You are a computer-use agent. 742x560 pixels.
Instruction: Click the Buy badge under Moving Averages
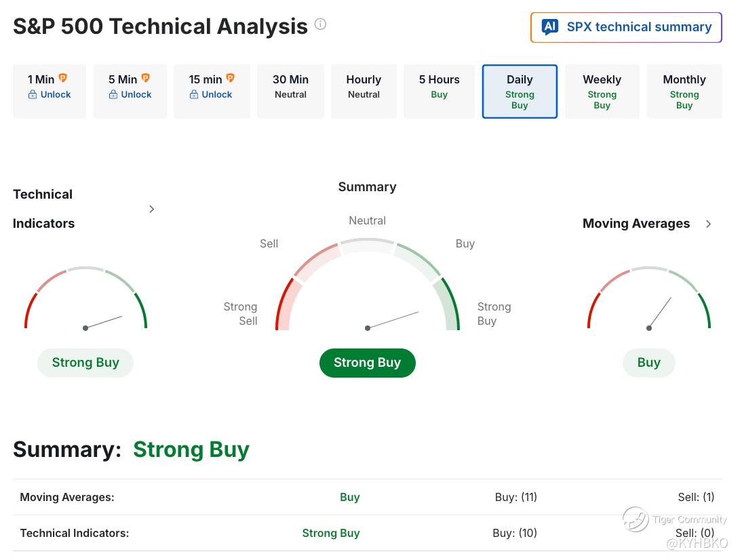[x=649, y=363]
